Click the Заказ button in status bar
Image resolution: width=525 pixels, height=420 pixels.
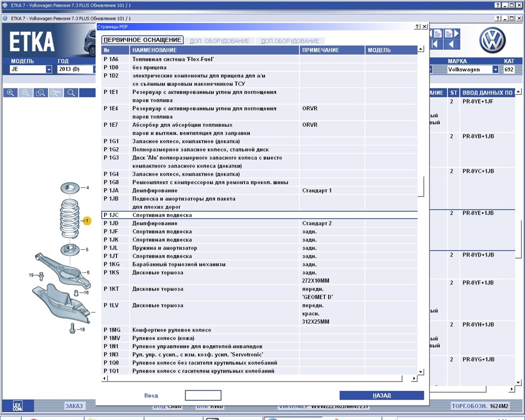tap(74, 406)
